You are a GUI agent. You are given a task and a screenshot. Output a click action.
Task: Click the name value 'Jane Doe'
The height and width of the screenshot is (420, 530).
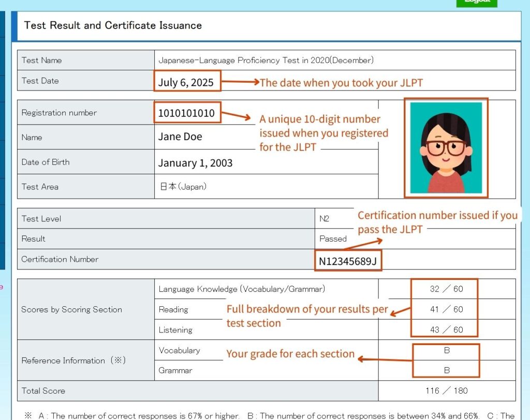tap(180, 137)
